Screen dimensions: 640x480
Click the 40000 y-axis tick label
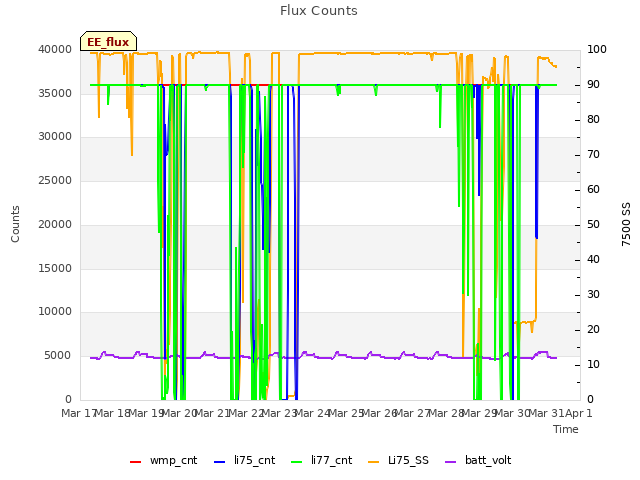tap(55, 50)
